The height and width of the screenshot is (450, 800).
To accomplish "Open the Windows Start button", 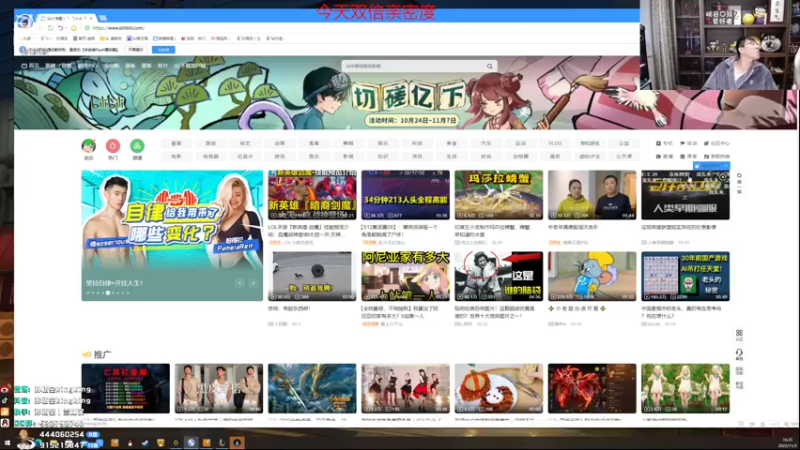I will tap(7, 443).
